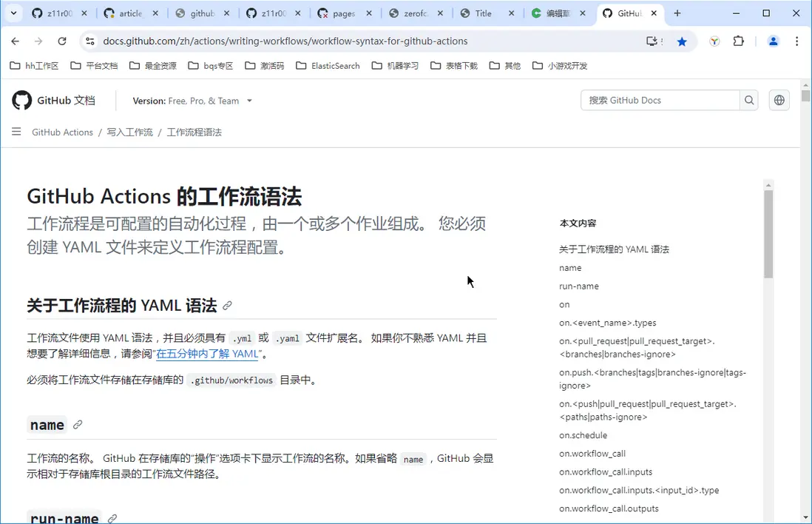Bookmark this page with the star icon
This screenshot has width=812, height=524.
683,41
